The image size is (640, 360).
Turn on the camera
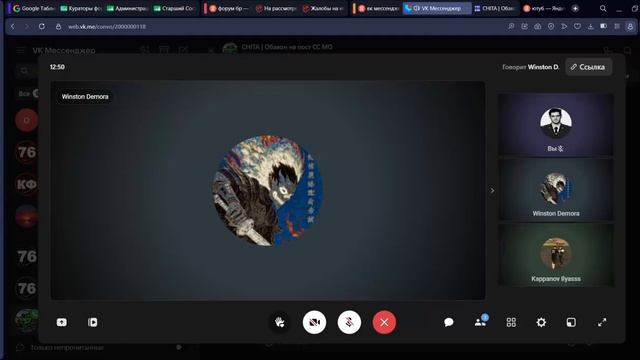coord(314,322)
